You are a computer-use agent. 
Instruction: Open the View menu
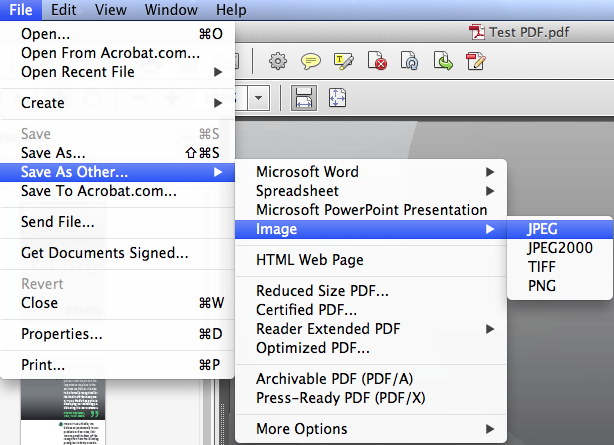tap(110, 10)
